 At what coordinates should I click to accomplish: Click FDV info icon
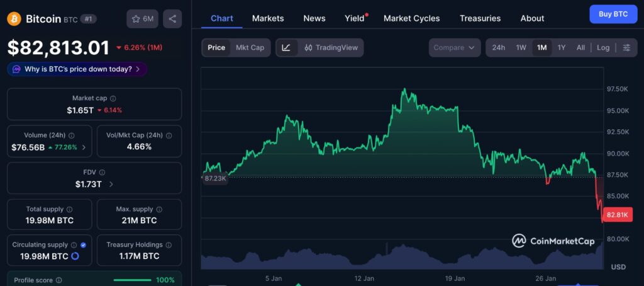(103, 173)
